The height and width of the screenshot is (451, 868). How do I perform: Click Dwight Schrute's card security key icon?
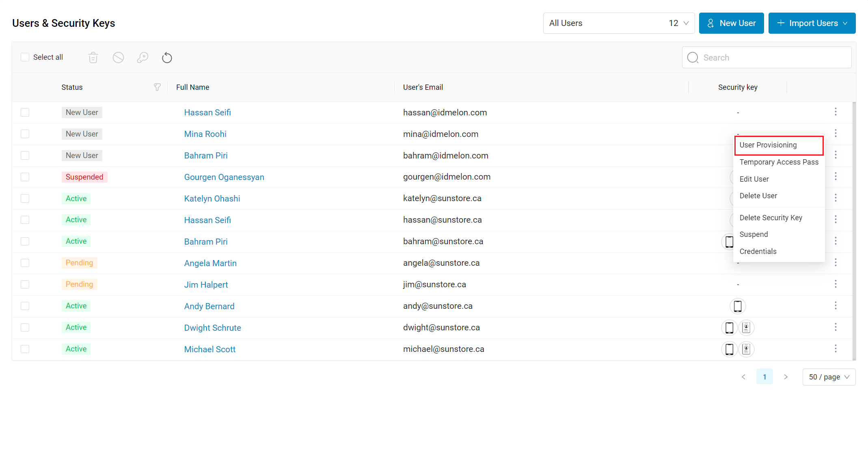click(x=746, y=327)
